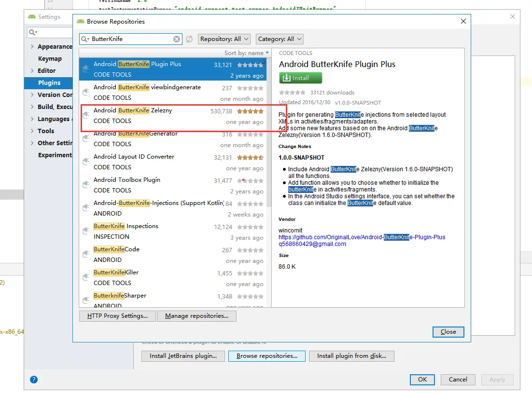
Task: Select Android-ButterKnife-Injections Kotlin plugin row
Action: [173, 208]
